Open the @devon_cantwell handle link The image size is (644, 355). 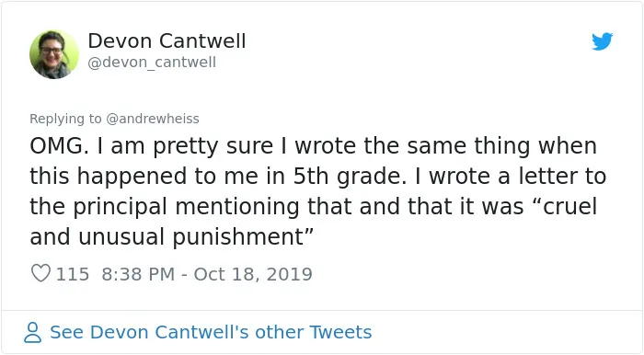(152, 63)
